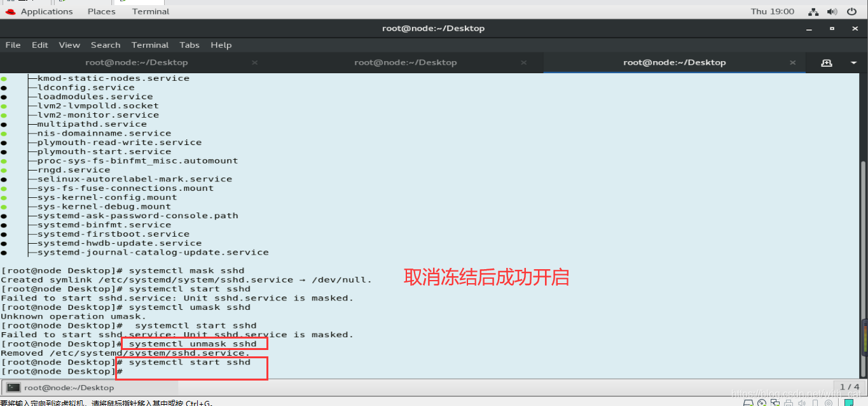Click the 'Unknown operation umask.' output line

[x=74, y=316]
